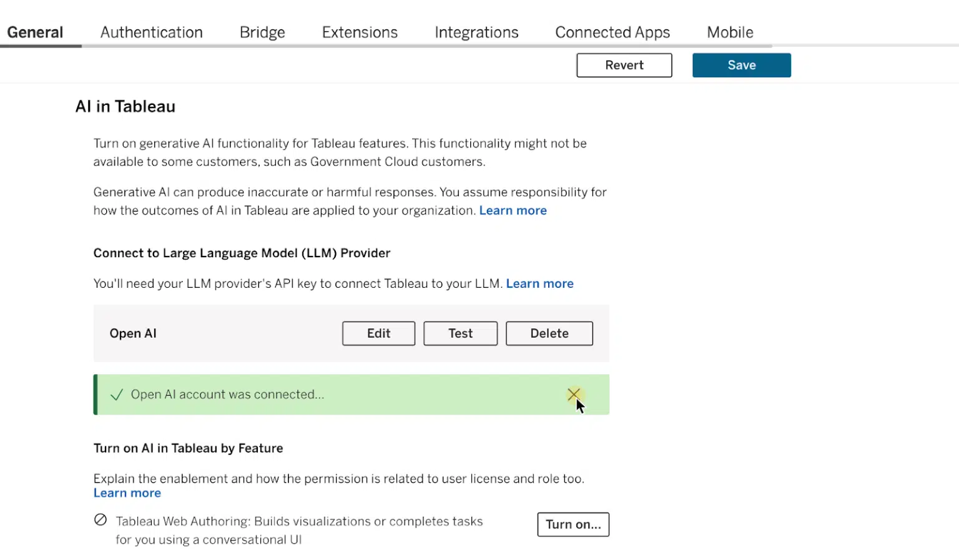This screenshot has width=959, height=560.
Task: Open the Integrations tab
Action: tap(476, 32)
